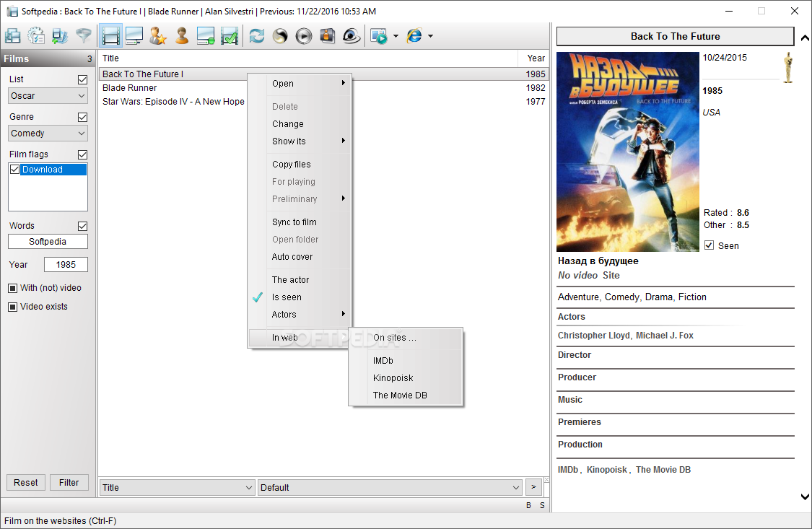Click the Year input field showing 1985

66,264
